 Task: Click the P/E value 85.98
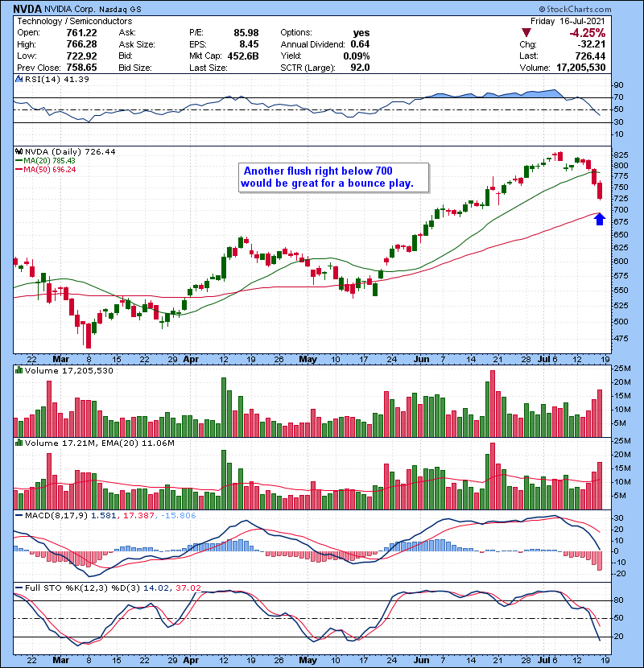point(246,33)
